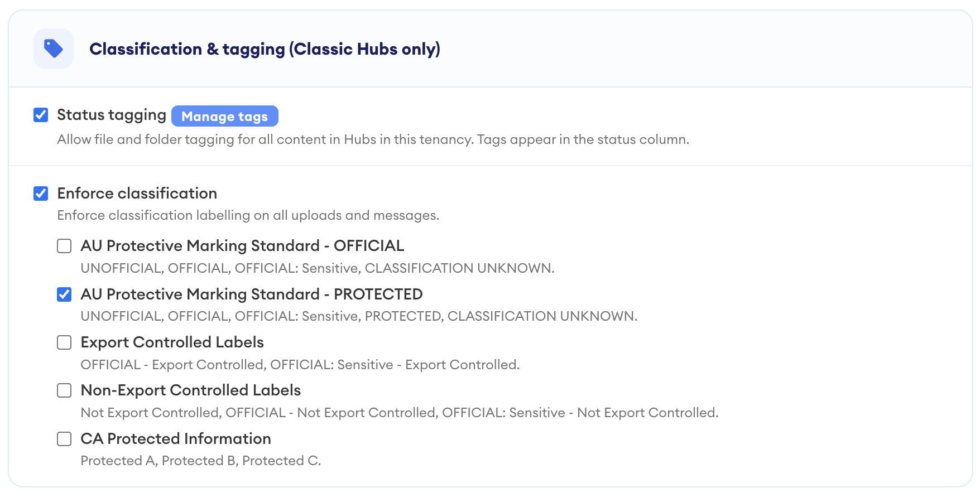Open Manage tags

point(224,116)
